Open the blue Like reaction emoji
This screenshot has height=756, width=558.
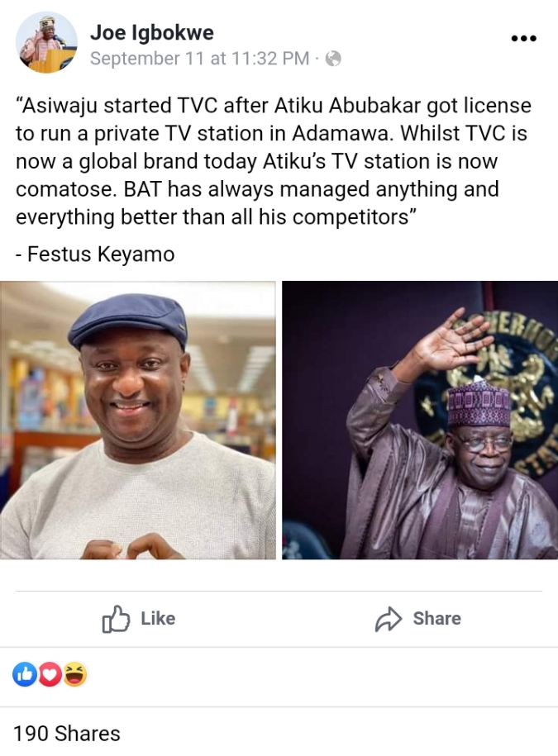(25, 674)
